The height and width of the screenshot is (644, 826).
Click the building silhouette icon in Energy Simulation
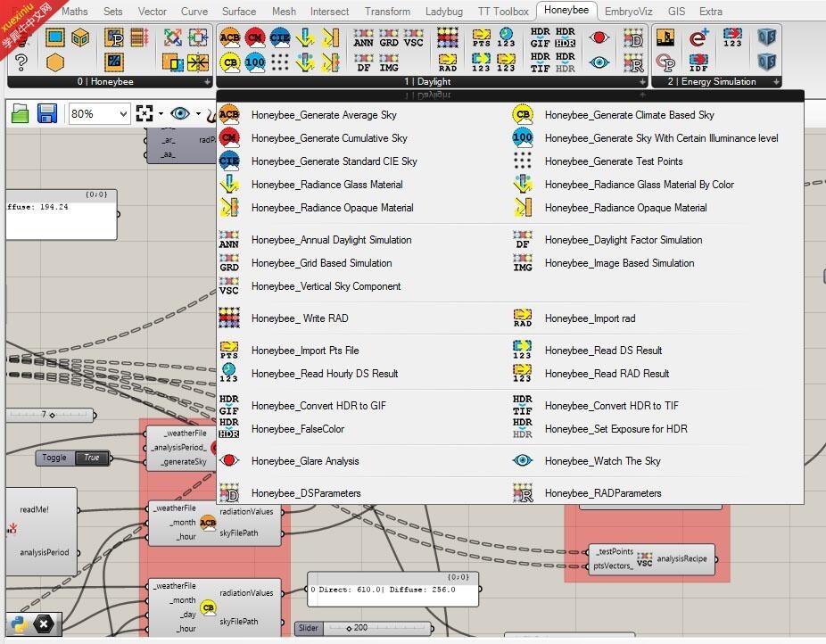tap(665, 37)
